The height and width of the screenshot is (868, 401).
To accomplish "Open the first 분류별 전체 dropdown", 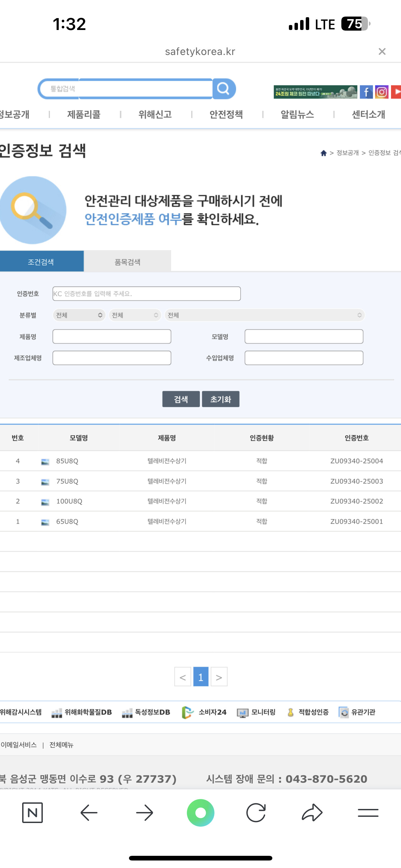I will (79, 315).
